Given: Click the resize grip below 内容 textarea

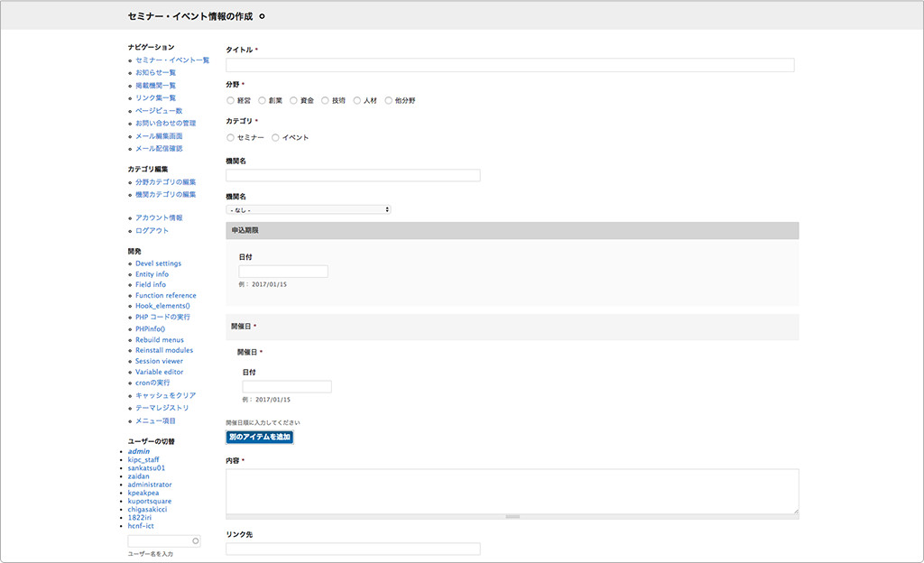Looking at the screenshot, I should click(512, 517).
